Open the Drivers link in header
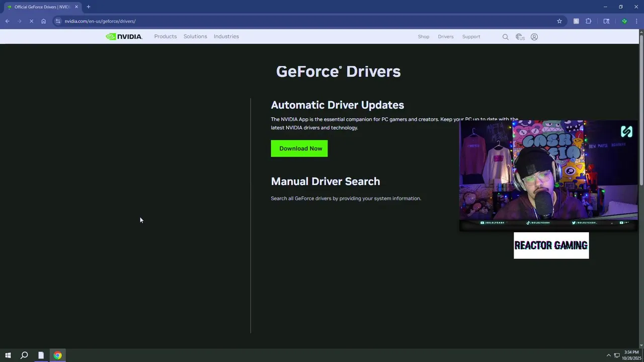 446,37
